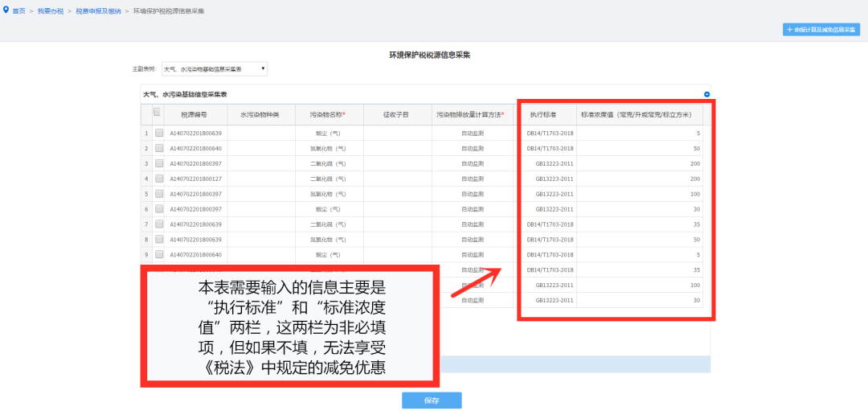Collapse the 大气、水污染基础信息采集表 panel
Viewport: 868px width, 411px height.
click(x=707, y=95)
